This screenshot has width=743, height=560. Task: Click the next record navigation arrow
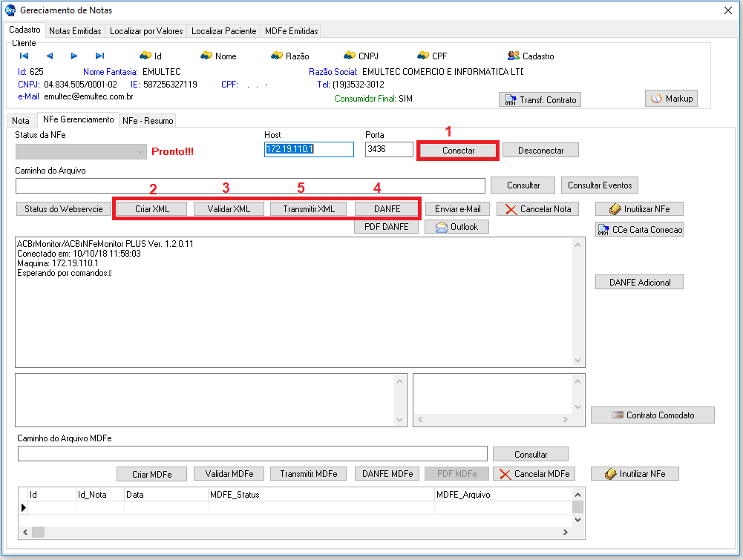pyautogui.click(x=74, y=56)
